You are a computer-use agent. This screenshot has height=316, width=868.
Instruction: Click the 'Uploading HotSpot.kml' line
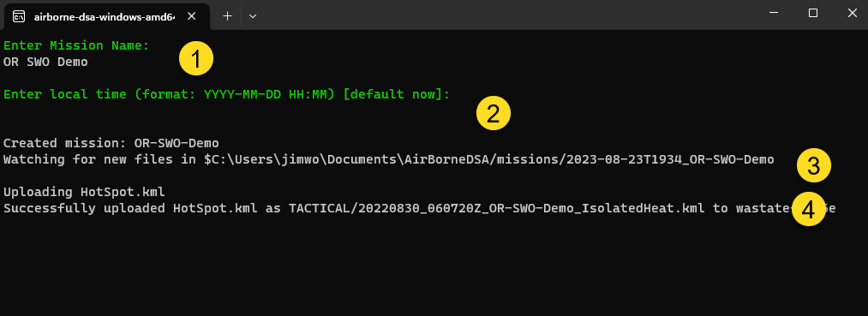coord(84,192)
